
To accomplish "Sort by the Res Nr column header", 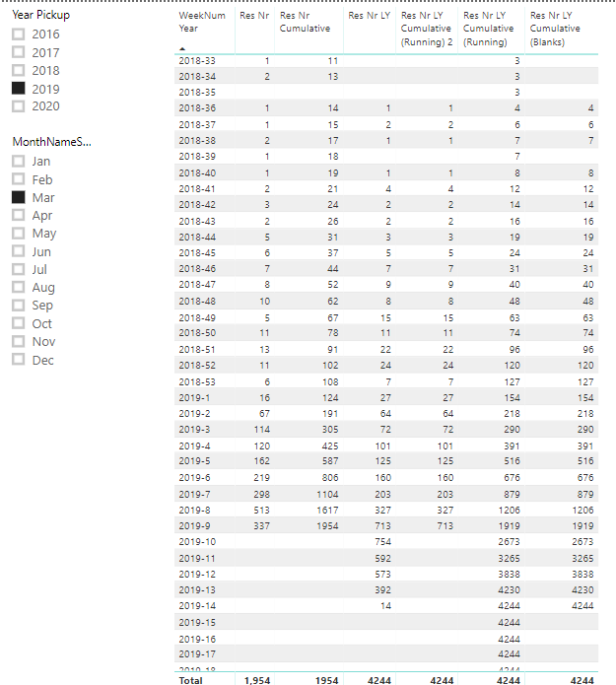I will point(254,16).
